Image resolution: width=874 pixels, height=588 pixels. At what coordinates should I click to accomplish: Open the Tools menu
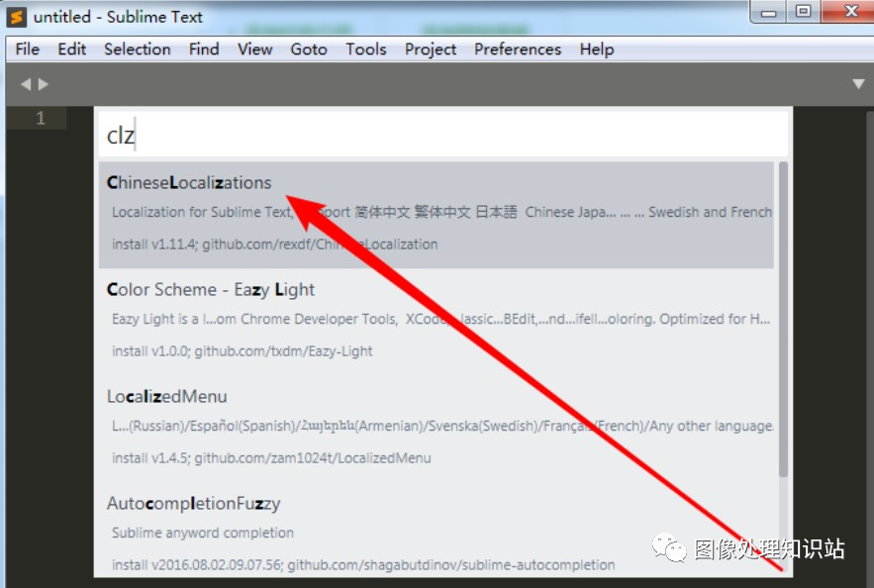pyautogui.click(x=366, y=49)
